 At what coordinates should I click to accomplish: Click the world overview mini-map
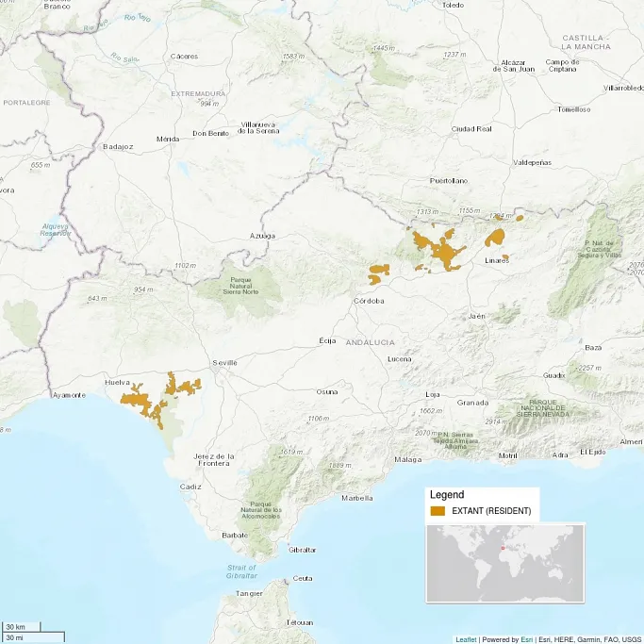(505, 563)
